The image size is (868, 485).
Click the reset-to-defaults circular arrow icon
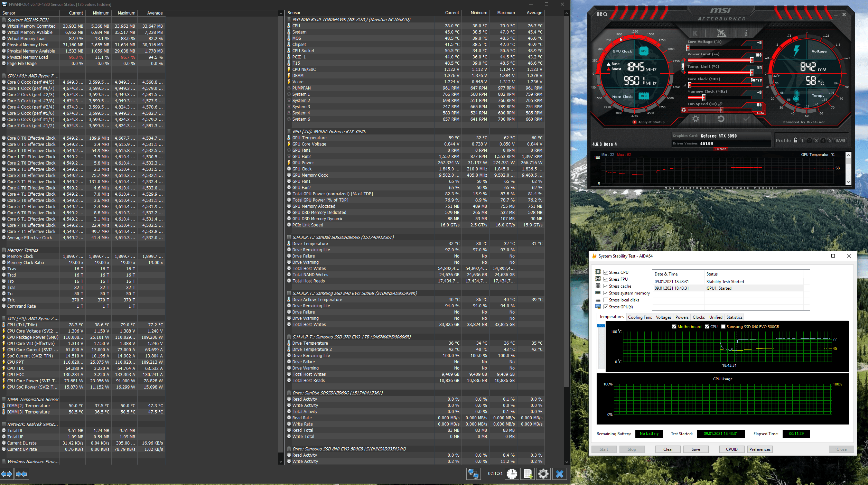pos(721,119)
